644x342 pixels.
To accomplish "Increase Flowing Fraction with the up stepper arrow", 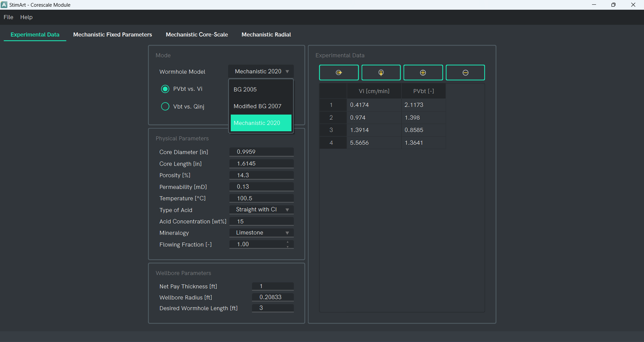I will pyautogui.click(x=287, y=242).
